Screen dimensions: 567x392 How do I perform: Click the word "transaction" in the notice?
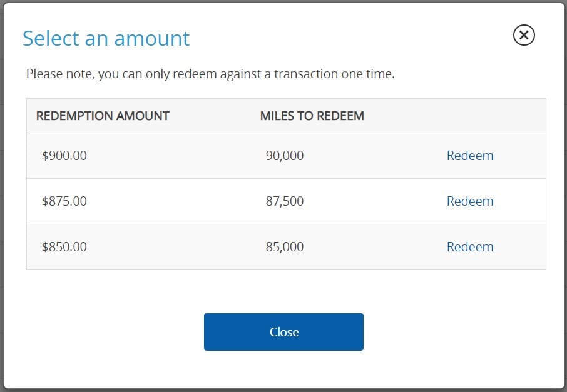[305, 74]
